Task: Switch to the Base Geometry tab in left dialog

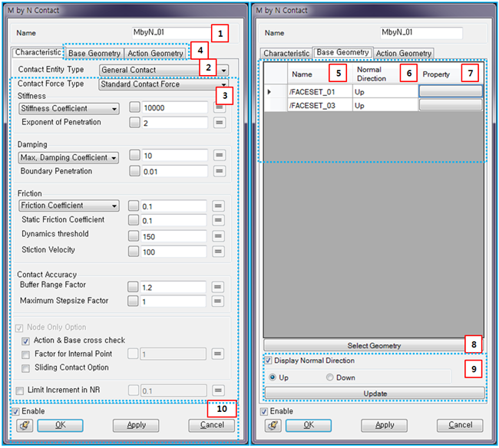Action: pyautogui.click(x=94, y=54)
